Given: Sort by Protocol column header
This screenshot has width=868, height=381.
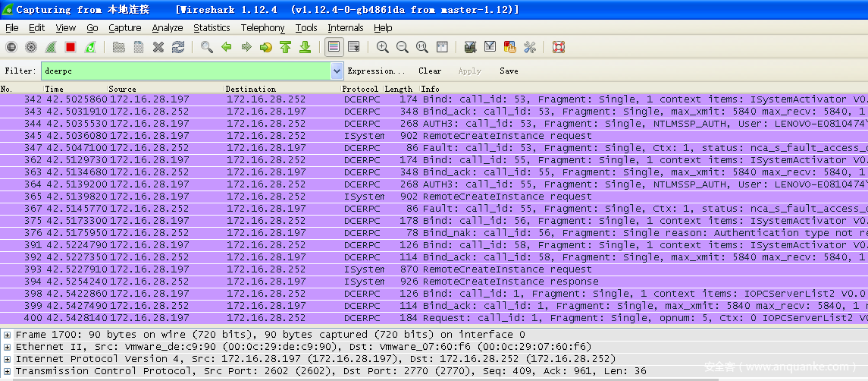Looking at the screenshot, I should point(362,89).
